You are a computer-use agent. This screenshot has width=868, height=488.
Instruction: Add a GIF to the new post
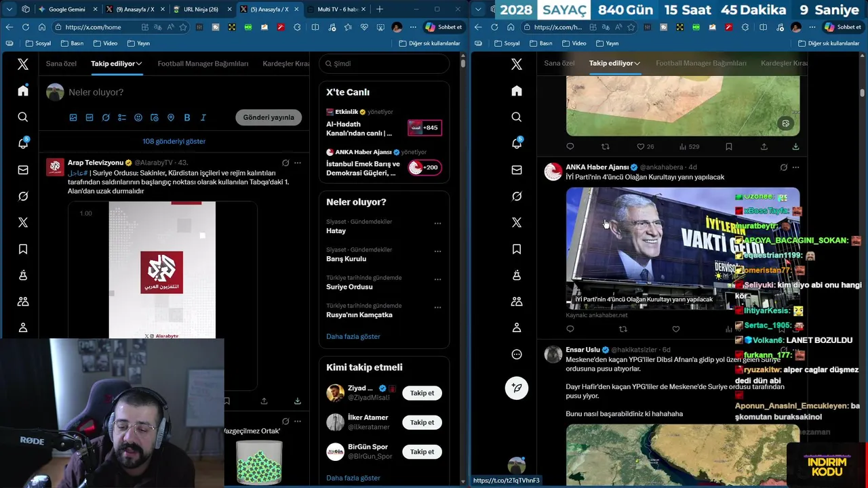tap(90, 117)
